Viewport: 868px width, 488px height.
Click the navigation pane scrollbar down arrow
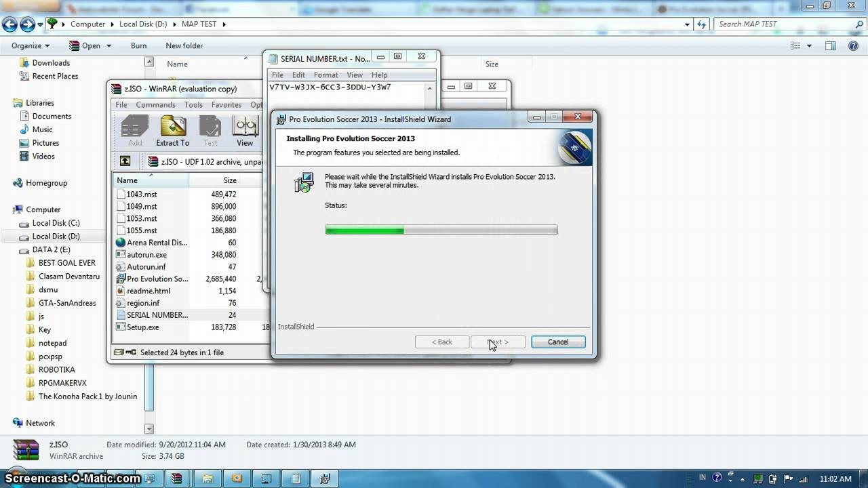(x=149, y=428)
